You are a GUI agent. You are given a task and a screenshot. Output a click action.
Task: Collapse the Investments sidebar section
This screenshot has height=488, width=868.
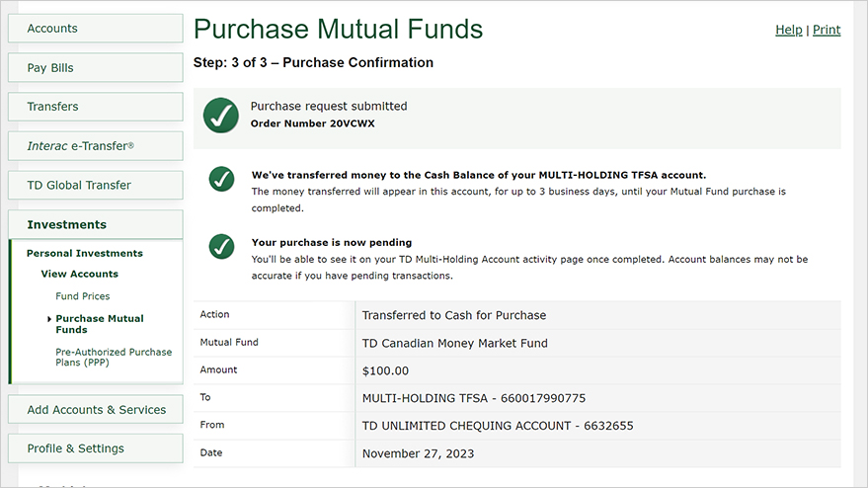click(95, 224)
